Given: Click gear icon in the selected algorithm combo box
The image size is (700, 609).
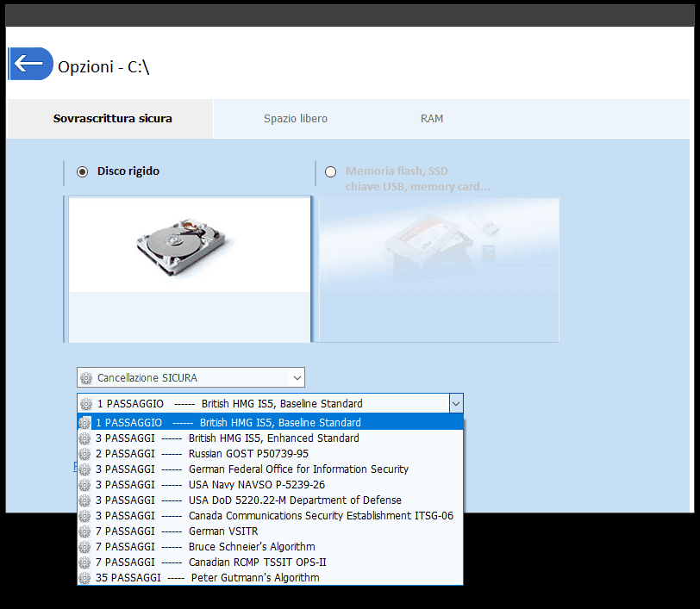Looking at the screenshot, I should tap(86, 404).
